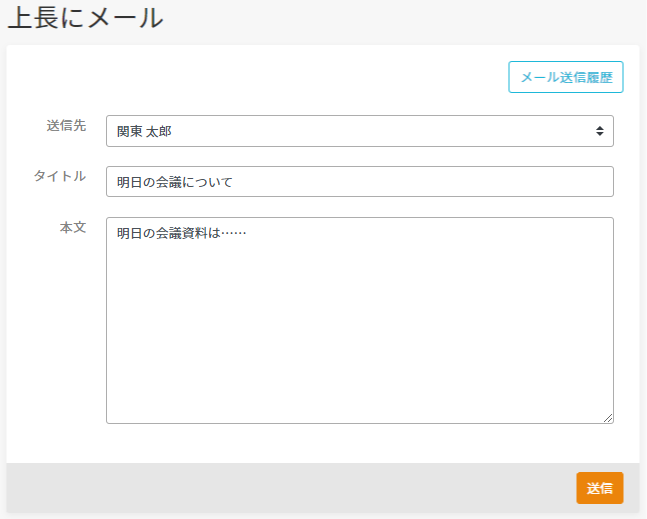Click the 上長にメール page heading
Screen dimensions: 647x519
click(x=85, y=17)
